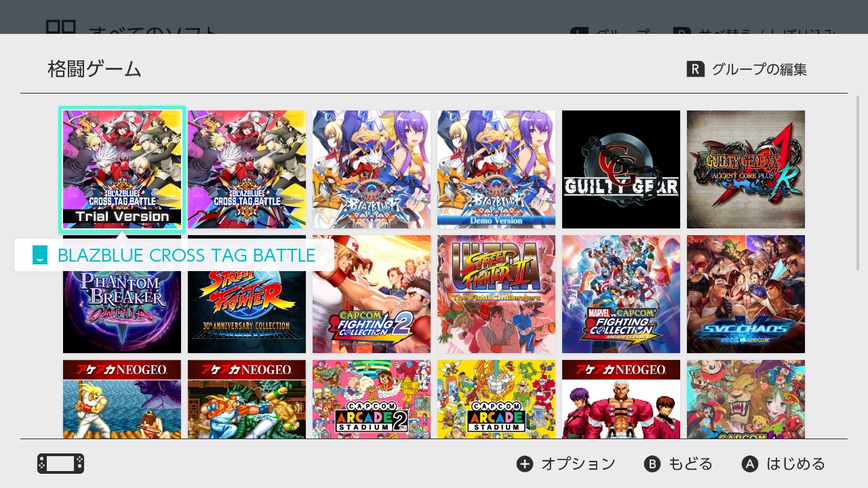868x488 pixels.
Task: Select SVC Chaos game tile
Action: click(x=746, y=294)
